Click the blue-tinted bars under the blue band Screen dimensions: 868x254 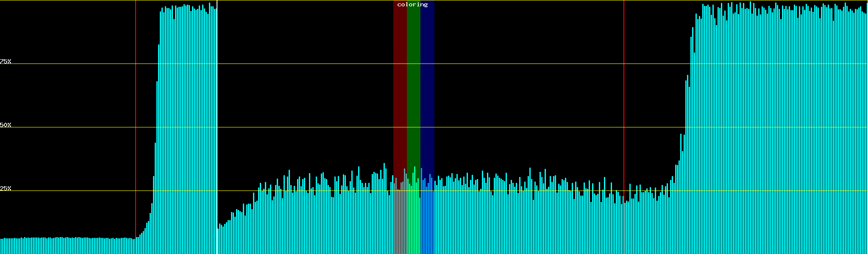pos(427,220)
